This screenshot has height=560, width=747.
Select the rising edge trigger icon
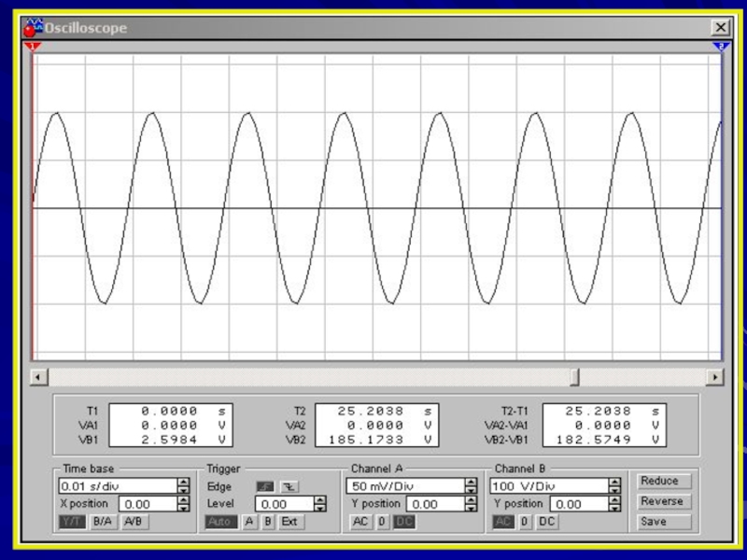(x=265, y=486)
